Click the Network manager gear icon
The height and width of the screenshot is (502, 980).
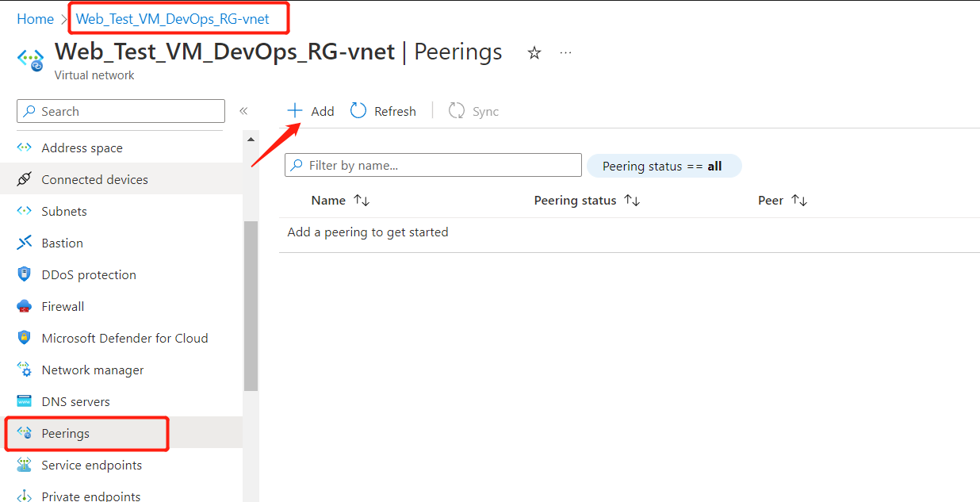coord(25,370)
